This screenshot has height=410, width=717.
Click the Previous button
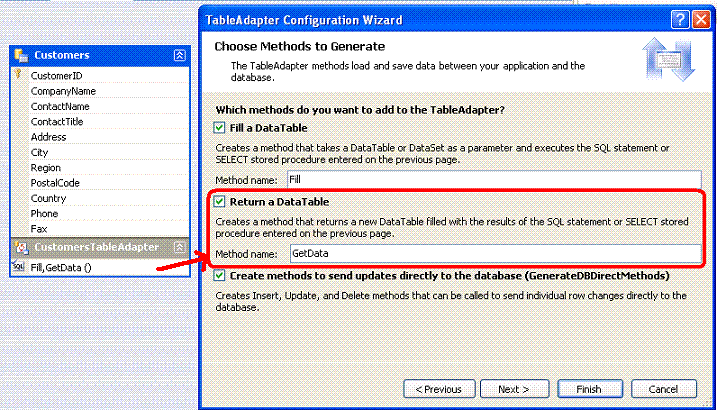click(439, 389)
